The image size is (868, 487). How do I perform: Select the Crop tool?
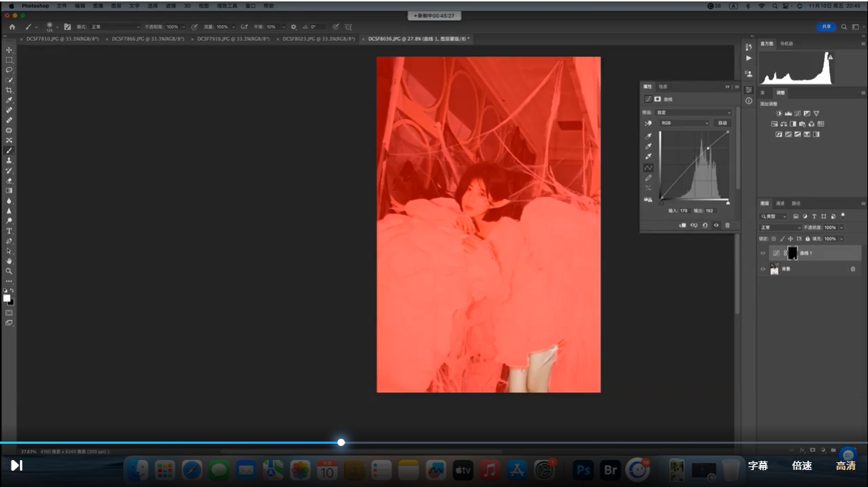click(9, 90)
